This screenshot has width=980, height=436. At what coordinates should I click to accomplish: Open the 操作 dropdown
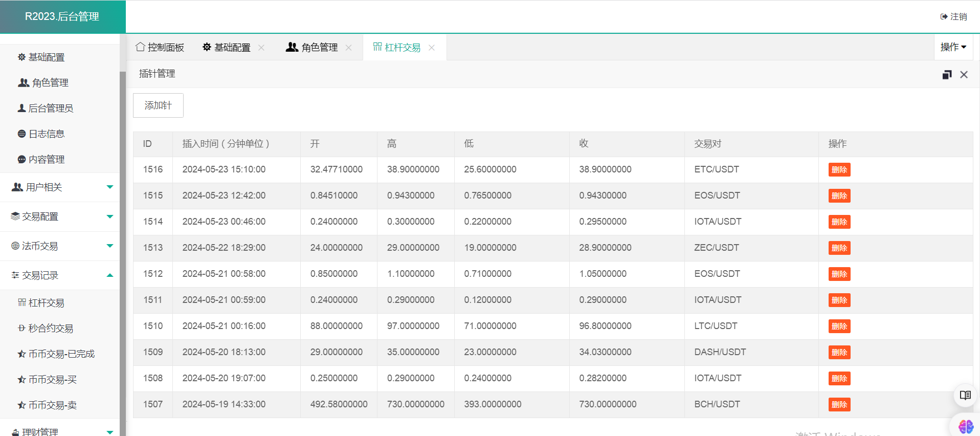(953, 47)
